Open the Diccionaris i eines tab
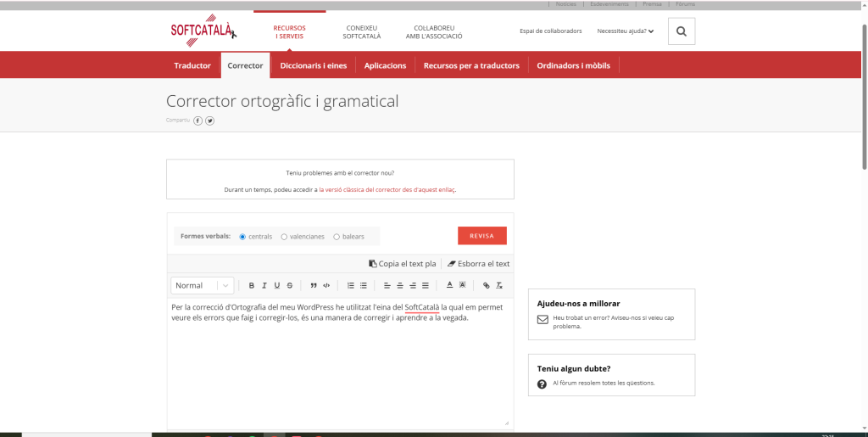The image size is (868, 437). 313,65
